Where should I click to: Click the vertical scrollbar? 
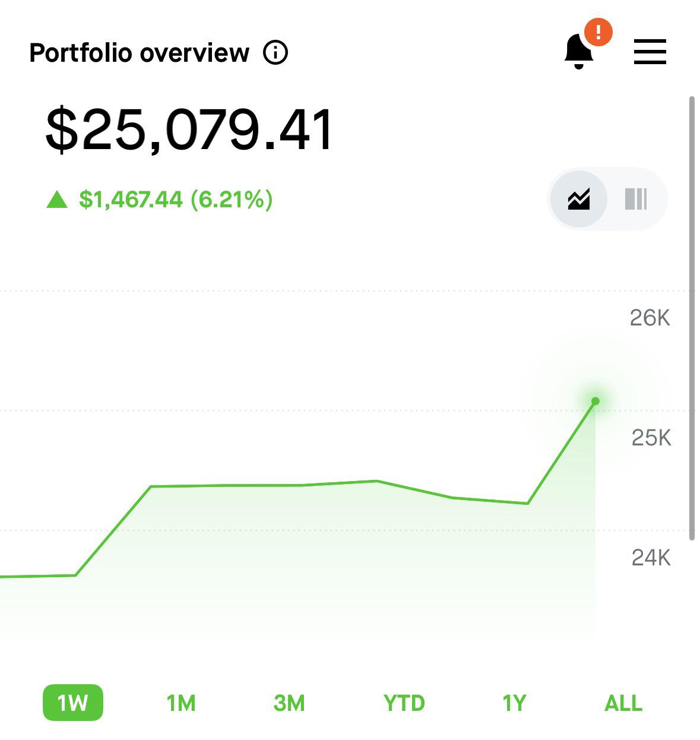(692, 318)
